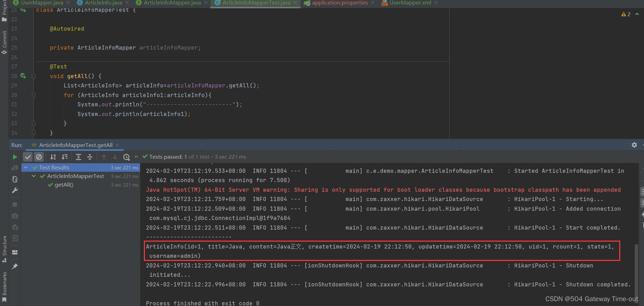The width and height of the screenshot is (644, 306).
Task: Collapse the ArticleInfoMapperTest tree node
Action: pos(34,176)
